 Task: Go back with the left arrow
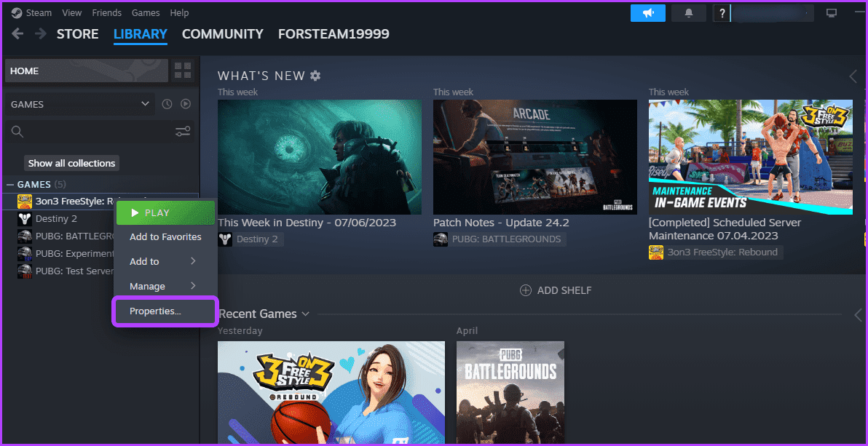click(17, 33)
